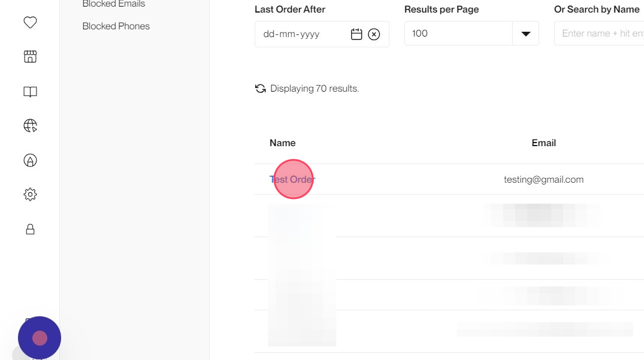Open the circled letter A sidebar icon

[30, 161]
